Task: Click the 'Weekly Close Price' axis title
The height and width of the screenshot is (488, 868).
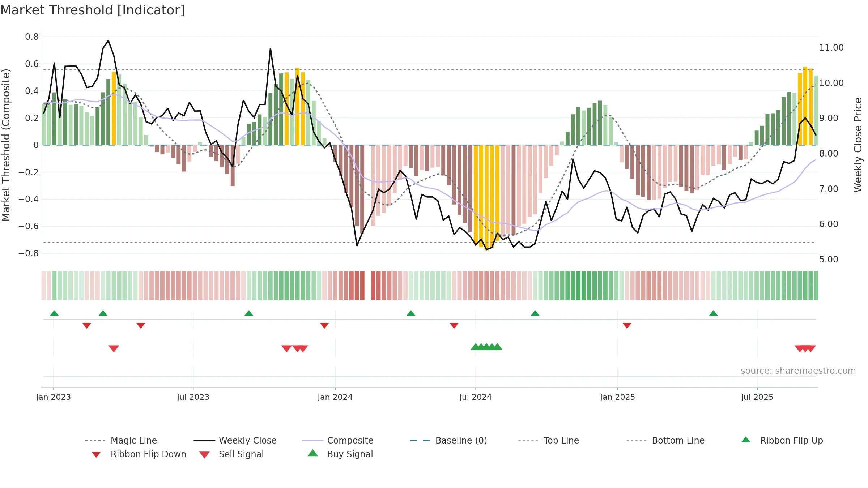Action: 858,145
